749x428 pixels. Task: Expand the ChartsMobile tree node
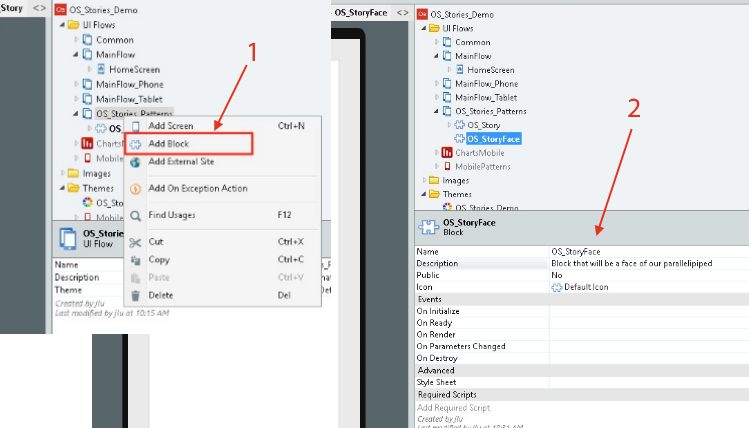point(436,152)
